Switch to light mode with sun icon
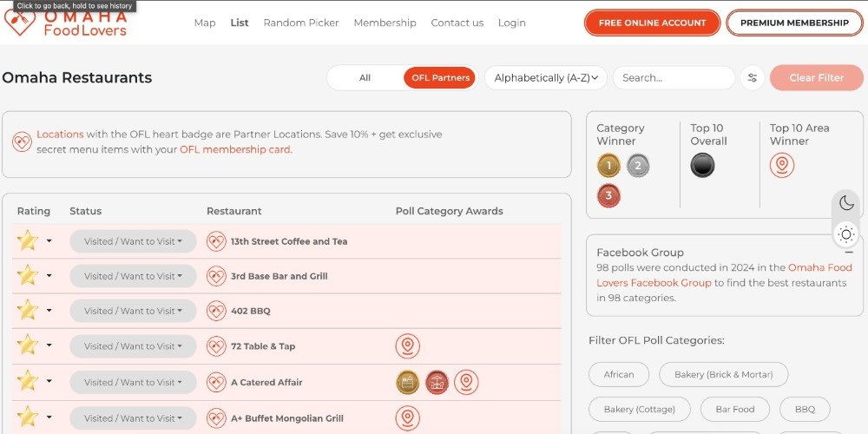 (846, 233)
